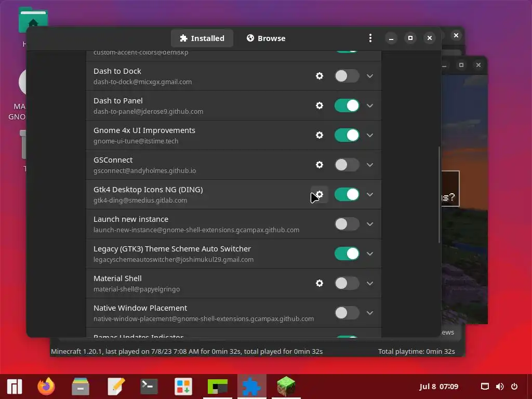Image resolution: width=532 pixels, height=399 pixels.
Task: Expand details for Dash to Dock
Action: 370,76
